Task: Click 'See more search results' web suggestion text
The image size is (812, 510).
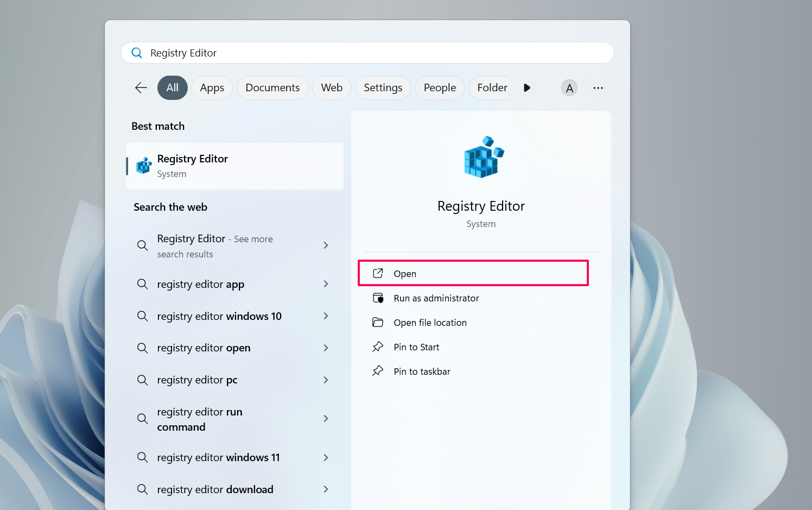Action: pos(215,246)
